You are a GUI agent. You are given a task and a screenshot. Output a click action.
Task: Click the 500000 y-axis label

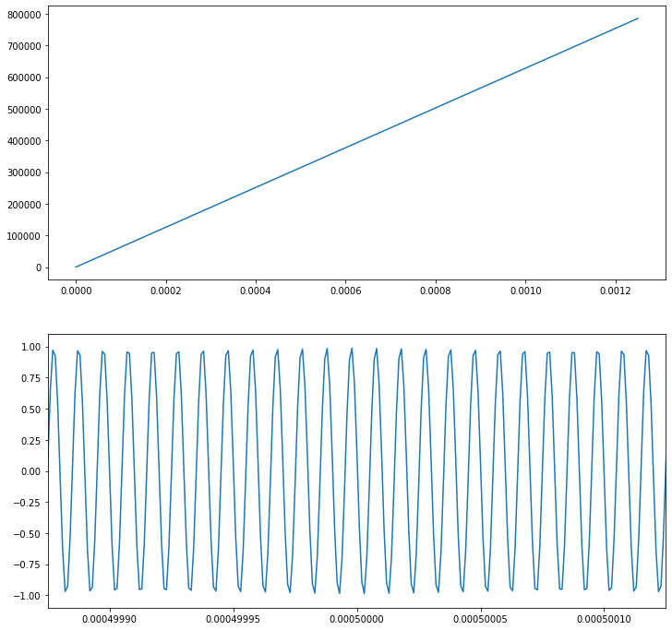pyautogui.click(x=24, y=110)
